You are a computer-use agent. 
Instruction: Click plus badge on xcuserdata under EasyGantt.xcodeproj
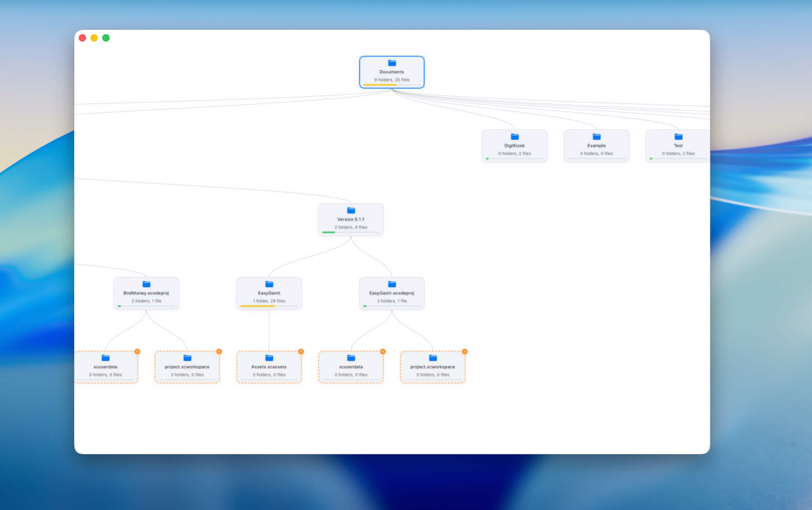click(383, 352)
